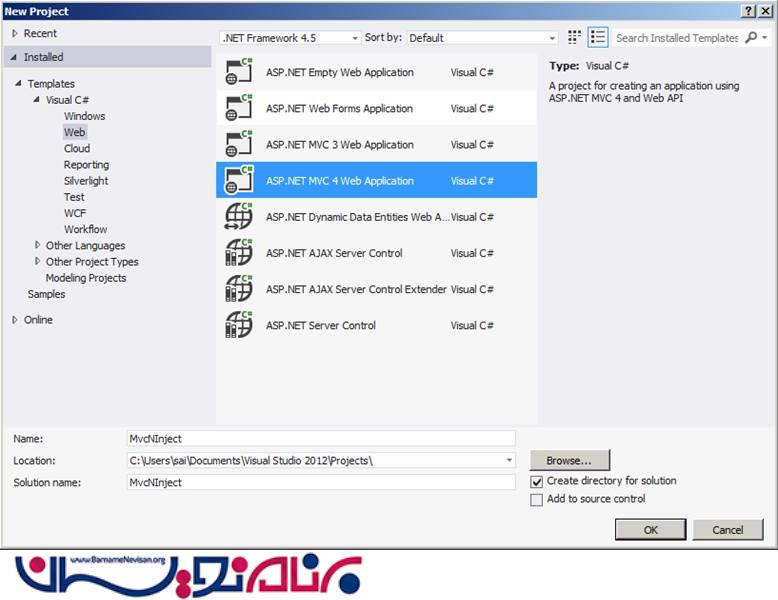Expand the Online section
778x600 pixels.
pos(15,320)
